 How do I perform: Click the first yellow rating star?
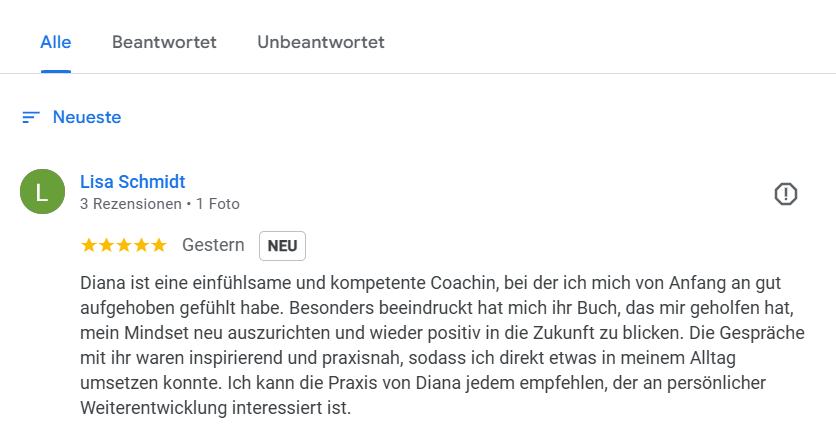click(89, 245)
